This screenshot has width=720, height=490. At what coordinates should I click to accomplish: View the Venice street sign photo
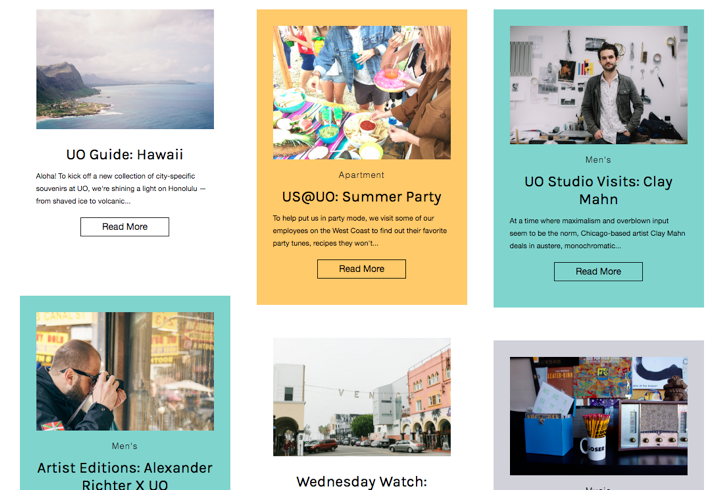click(x=361, y=396)
